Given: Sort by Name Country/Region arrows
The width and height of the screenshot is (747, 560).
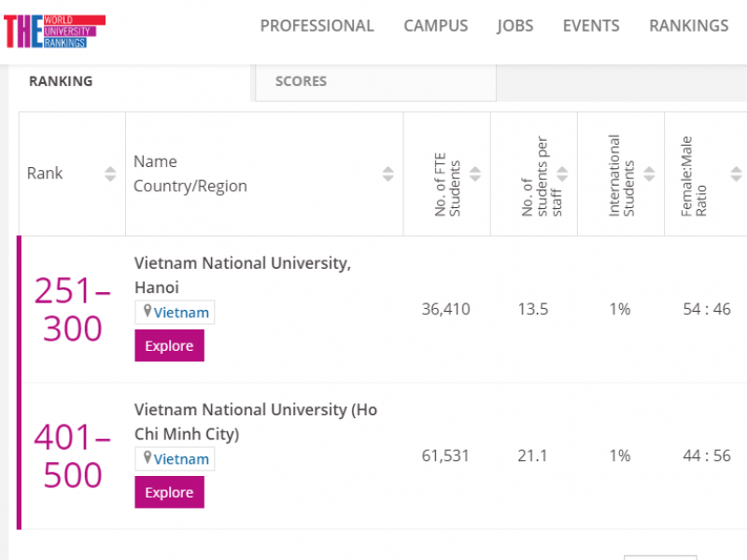Looking at the screenshot, I should [388, 174].
